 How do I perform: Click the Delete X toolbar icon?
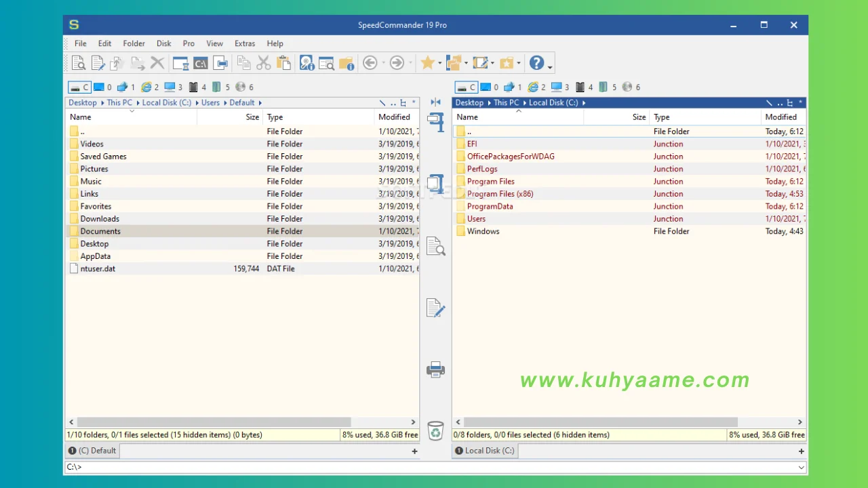point(157,63)
